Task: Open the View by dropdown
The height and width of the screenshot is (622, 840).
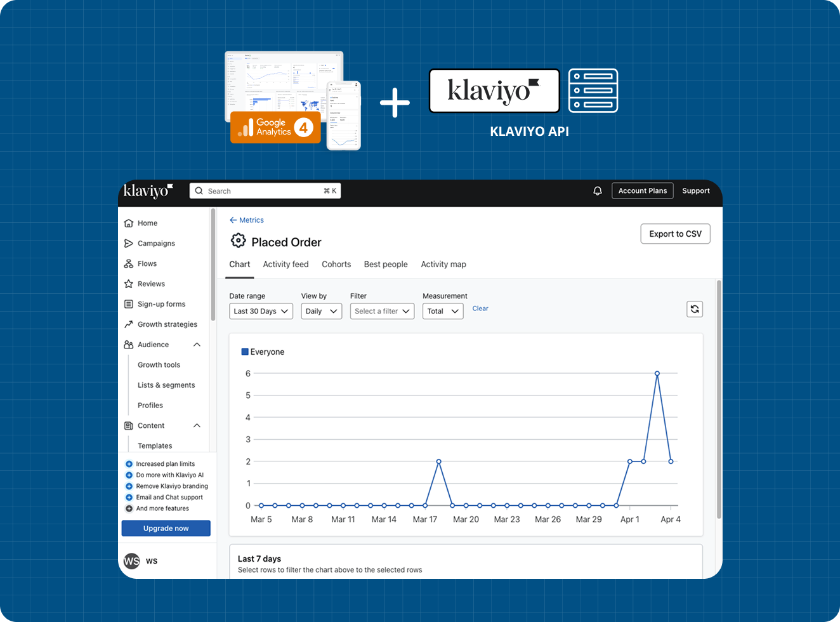Action: coord(321,311)
